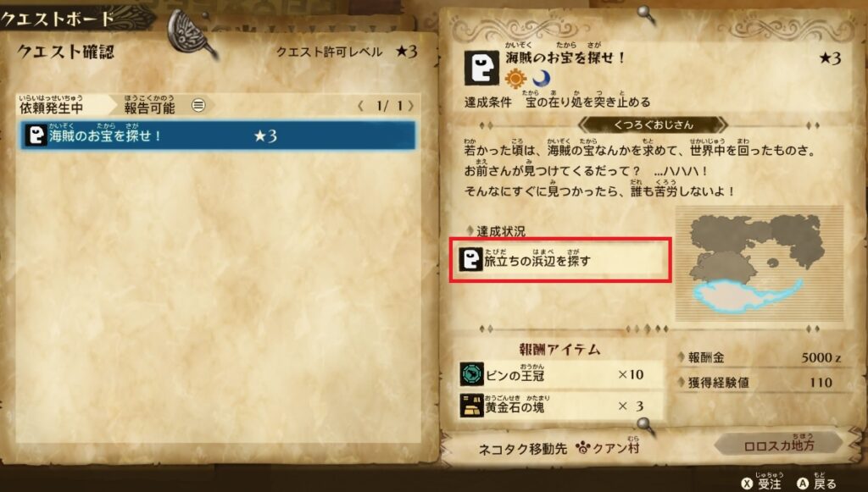Click the quest board feather emblem icon

tap(191, 33)
